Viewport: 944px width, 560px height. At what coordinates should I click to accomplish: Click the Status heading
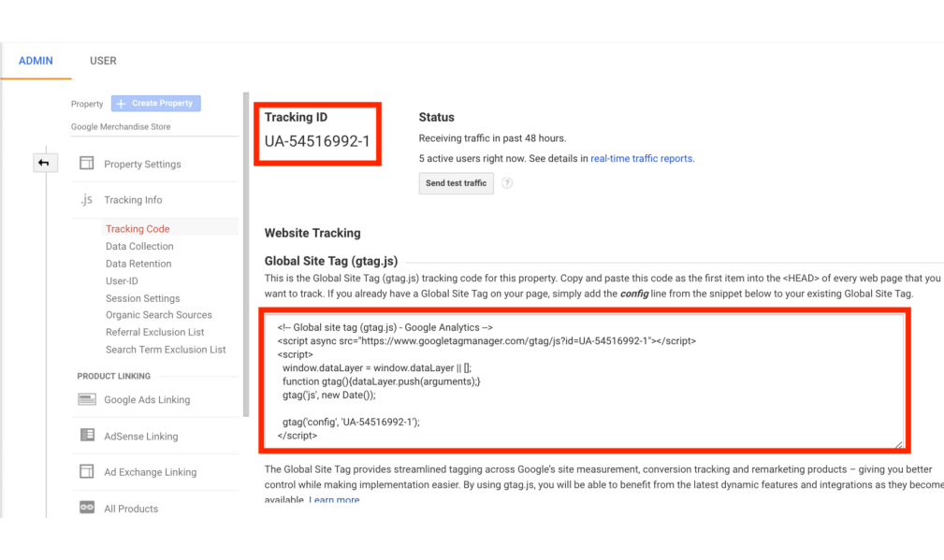(x=437, y=117)
